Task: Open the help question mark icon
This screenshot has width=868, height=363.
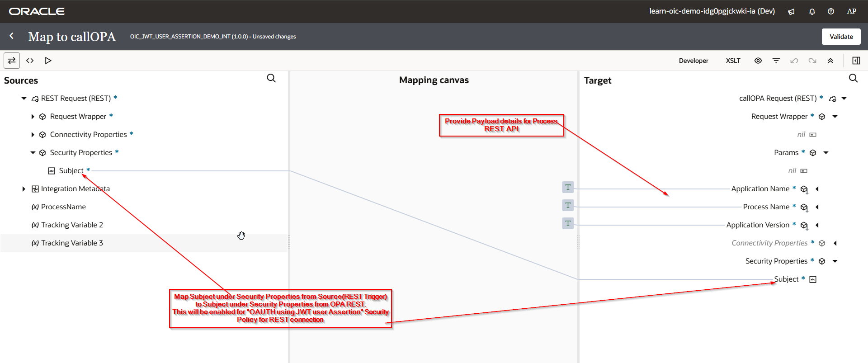Action: tap(831, 12)
